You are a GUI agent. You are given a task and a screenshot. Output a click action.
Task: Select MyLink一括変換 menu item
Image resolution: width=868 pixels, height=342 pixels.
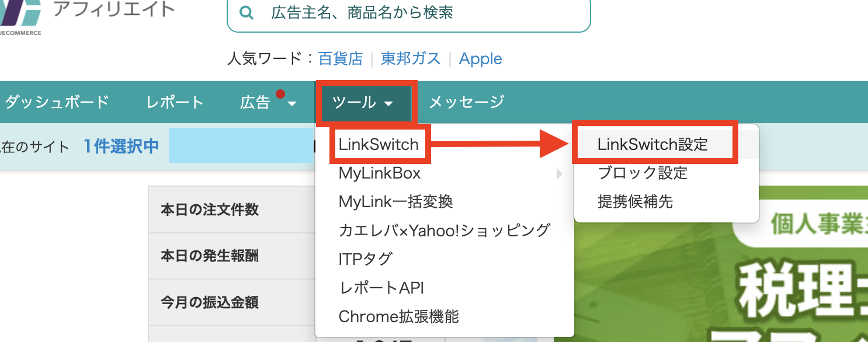395,202
